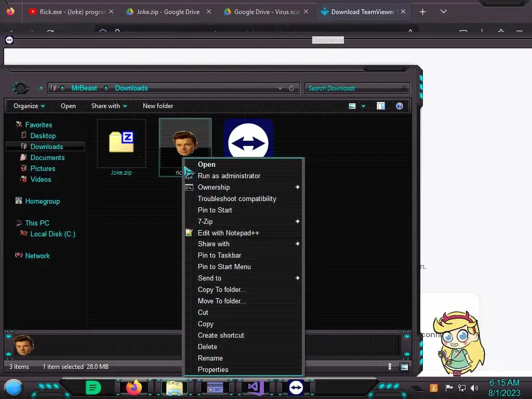Open the Share with toolbar dropdown
Screen dimensions: 532x399
109,106
